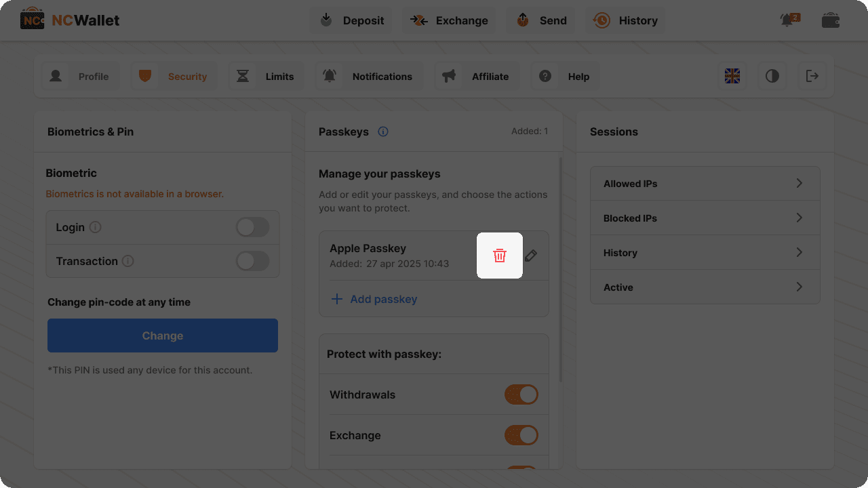Enable the Login biometric toggle

tap(252, 227)
